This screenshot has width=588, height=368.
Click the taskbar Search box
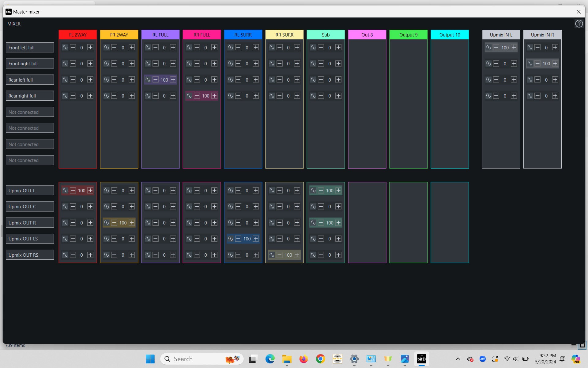202,359
